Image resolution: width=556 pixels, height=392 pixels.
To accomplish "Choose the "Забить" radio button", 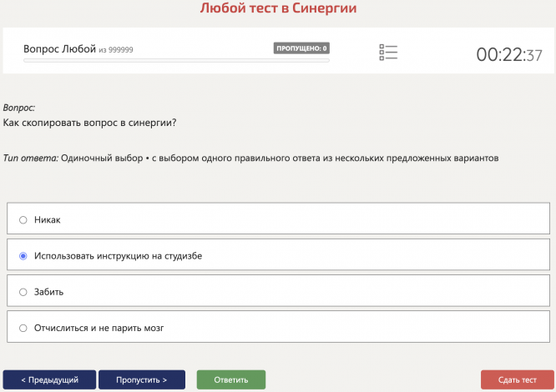I will point(23,292).
